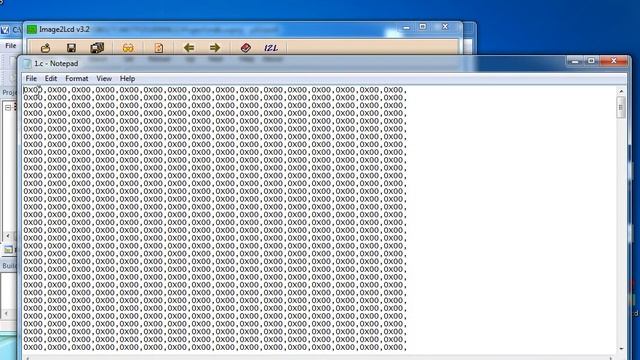The height and width of the screenshot is (360, 640).
Task: Open Settings via the glasses icon in Image2Lcd
Action: pos(128,48)
